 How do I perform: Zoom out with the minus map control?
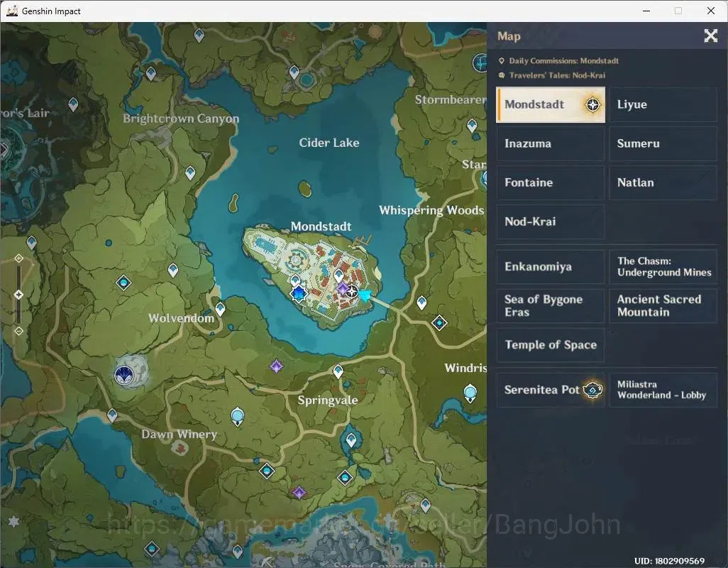[18, 331]
